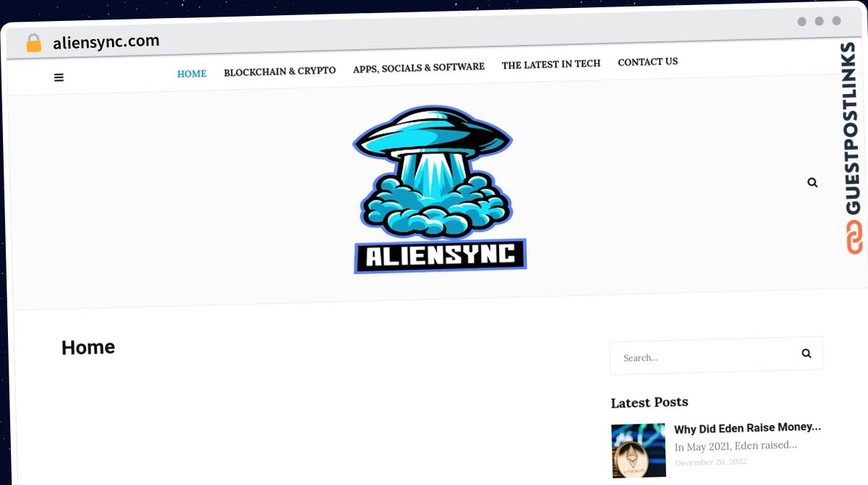Click the padlock icon beside aliensync.com

tap(34, 43)
